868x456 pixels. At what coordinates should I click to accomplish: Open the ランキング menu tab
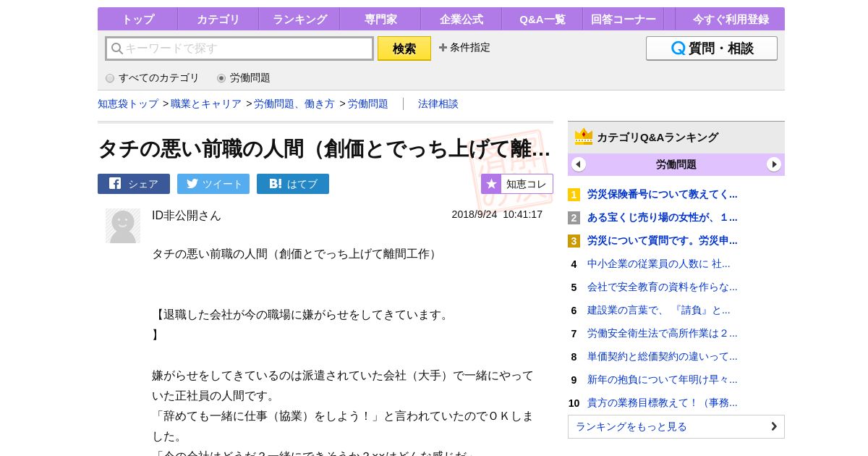pyautogui.click(x=299, y=20)
